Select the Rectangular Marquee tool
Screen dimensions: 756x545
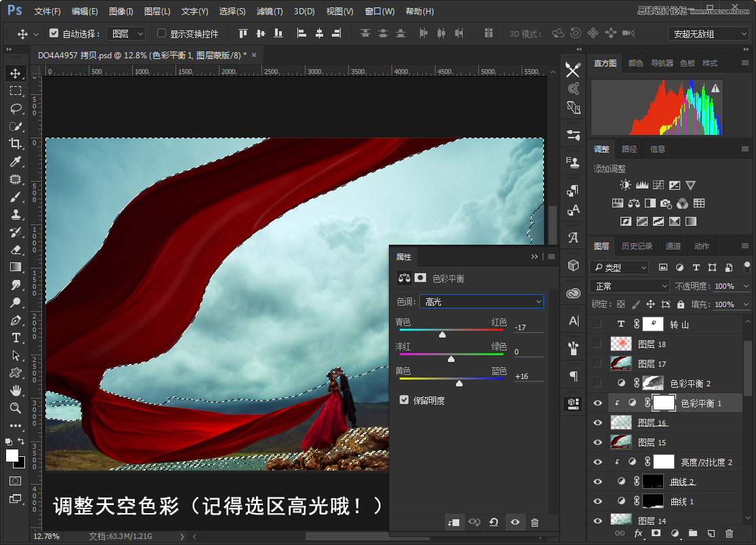pos(16,91)
